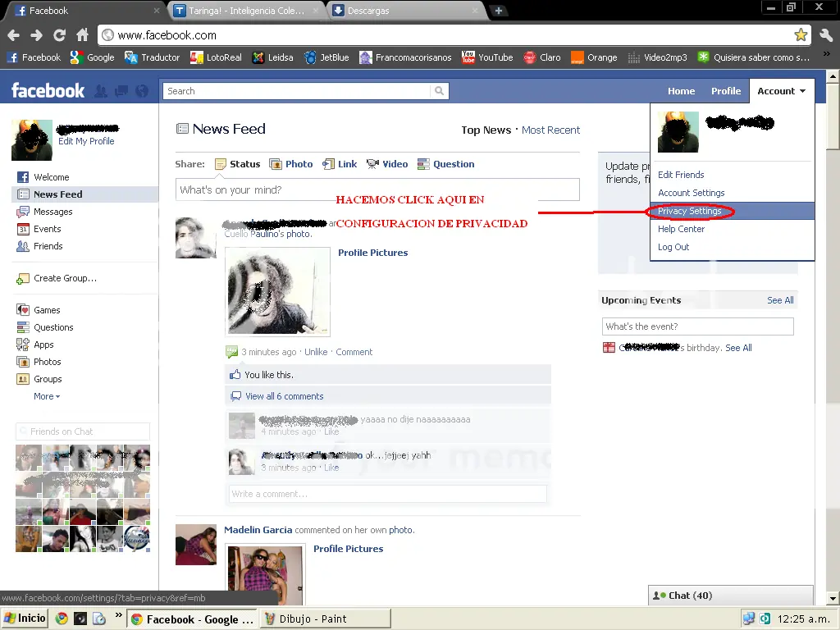Expand the Account dropdown menu
The image size is (840, 630).
[782, 91]
